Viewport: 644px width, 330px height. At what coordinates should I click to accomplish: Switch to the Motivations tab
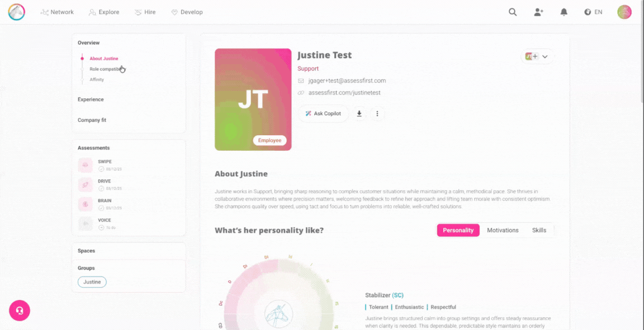coord(503,230)
